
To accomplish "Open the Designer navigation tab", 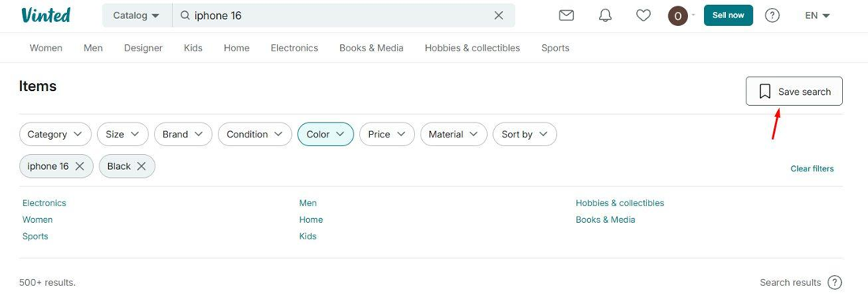I will click(144, 48).
